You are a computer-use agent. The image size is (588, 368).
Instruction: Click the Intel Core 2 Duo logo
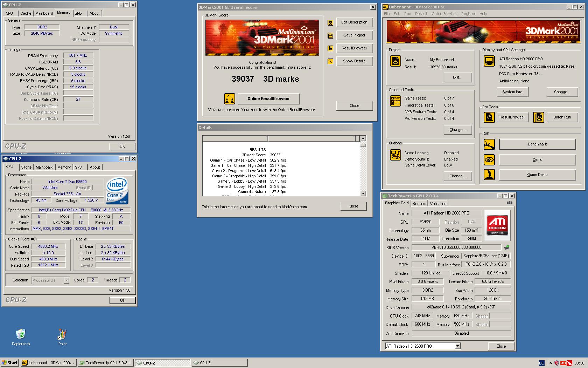(117, 191)
